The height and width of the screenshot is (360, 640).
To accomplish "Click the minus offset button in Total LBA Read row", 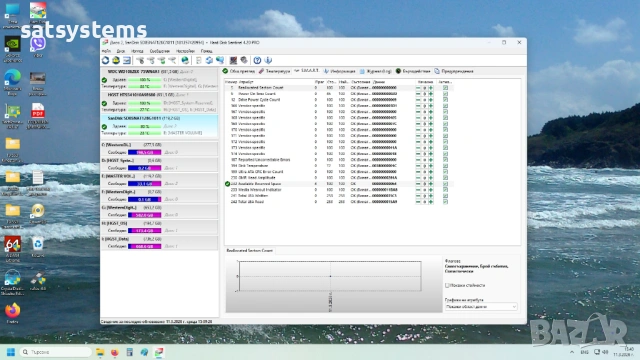I will click(418, 202).
